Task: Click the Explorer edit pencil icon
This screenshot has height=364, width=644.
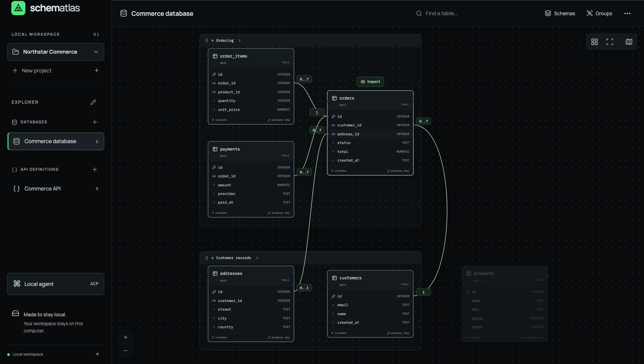Action: point(93,102)
